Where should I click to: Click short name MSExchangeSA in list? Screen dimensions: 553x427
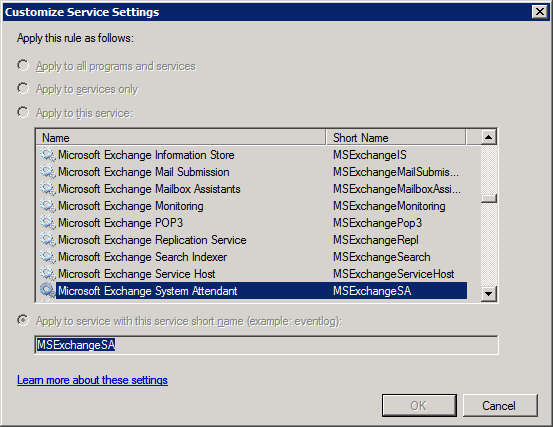[x=372, y=291]
